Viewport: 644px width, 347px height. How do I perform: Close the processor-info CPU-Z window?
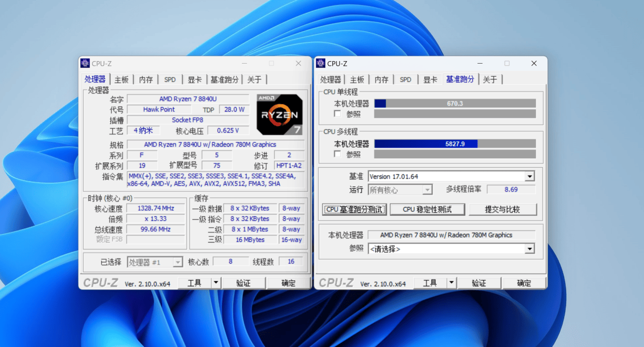click(x=298, y=63)
